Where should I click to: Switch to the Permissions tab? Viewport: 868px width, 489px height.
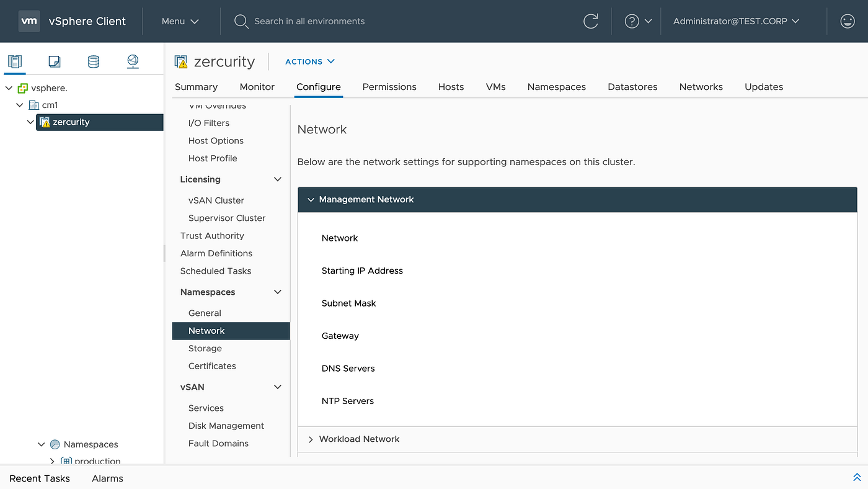tap(389, 87)
